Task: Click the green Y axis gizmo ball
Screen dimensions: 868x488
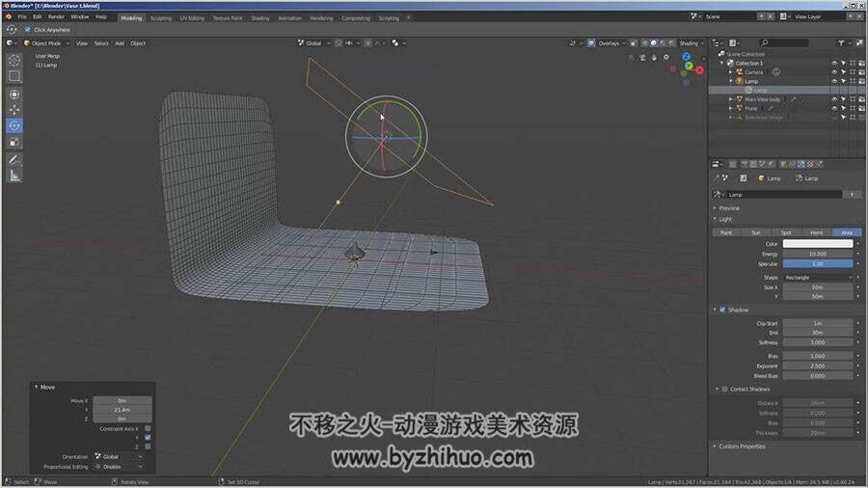Action: pyautogui.click(x=689, y=66)
